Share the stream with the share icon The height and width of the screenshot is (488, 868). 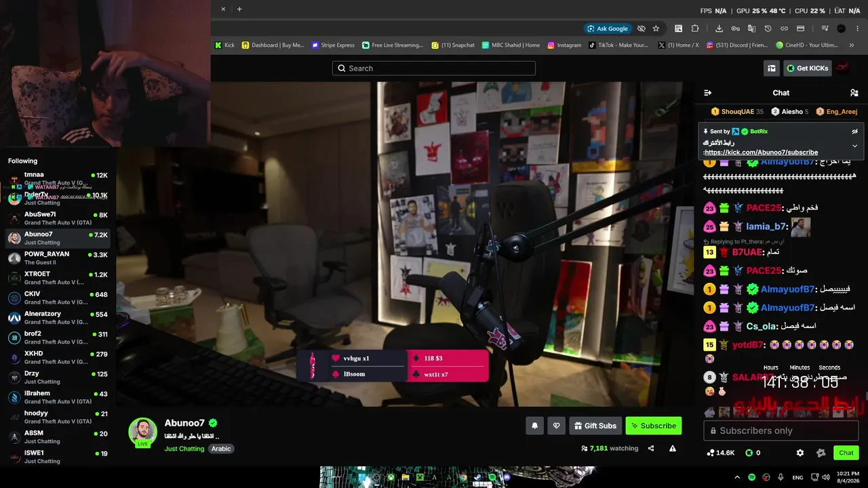(651, 448)
